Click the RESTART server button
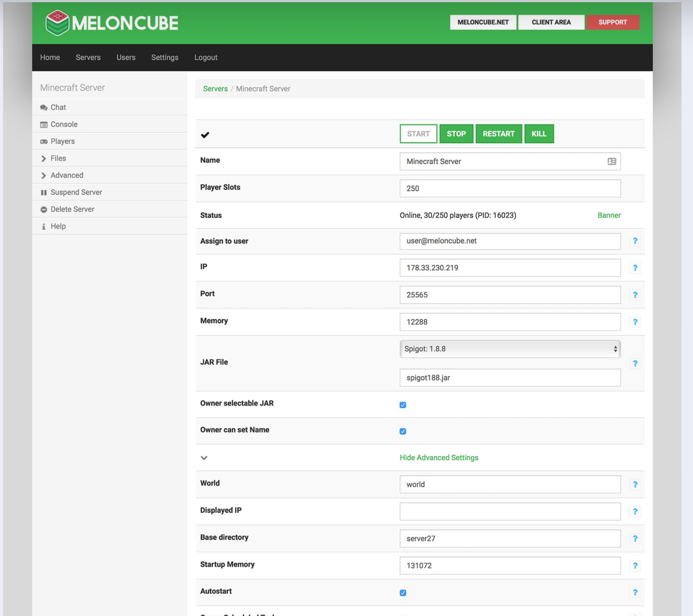The image size is (693, 616). 498,134
